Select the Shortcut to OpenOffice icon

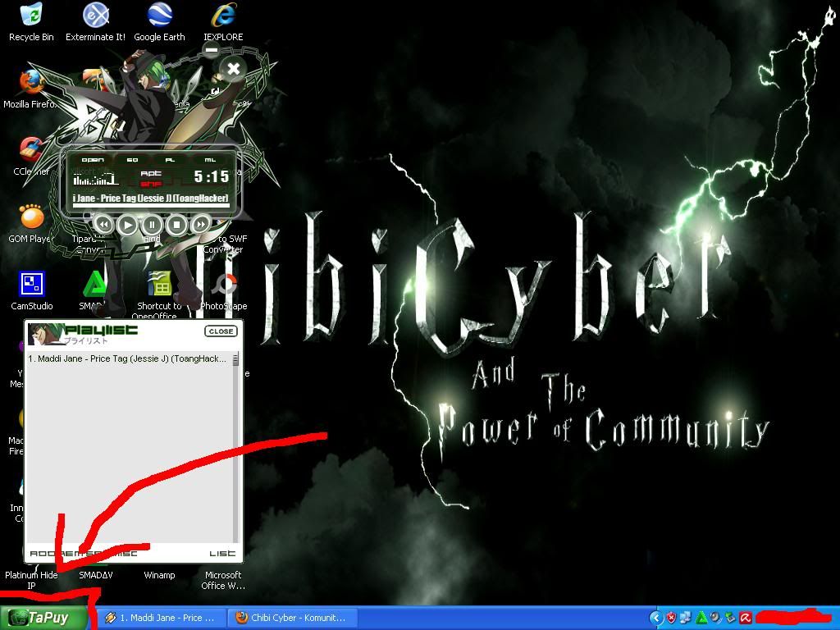(x=159, y=294)
